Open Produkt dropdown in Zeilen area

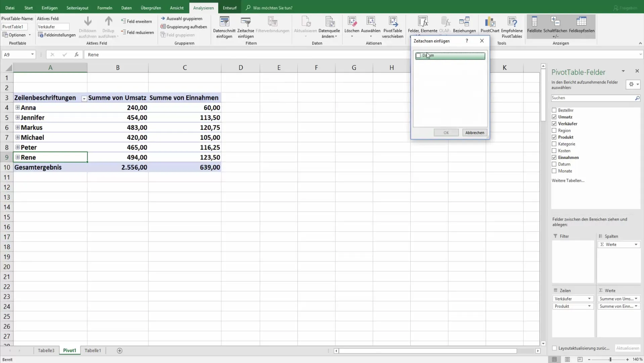[589, 306]
